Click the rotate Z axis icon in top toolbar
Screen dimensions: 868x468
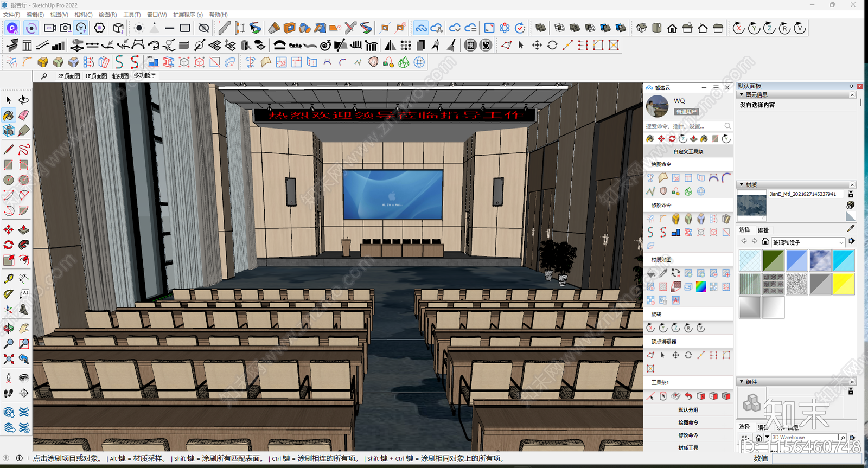coord(769,28)
